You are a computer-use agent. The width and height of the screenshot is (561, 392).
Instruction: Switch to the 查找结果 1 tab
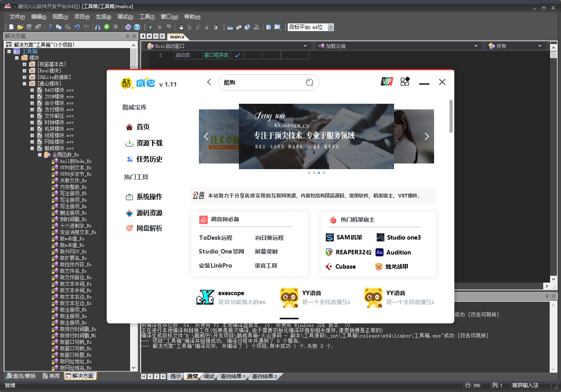point(232,376)
